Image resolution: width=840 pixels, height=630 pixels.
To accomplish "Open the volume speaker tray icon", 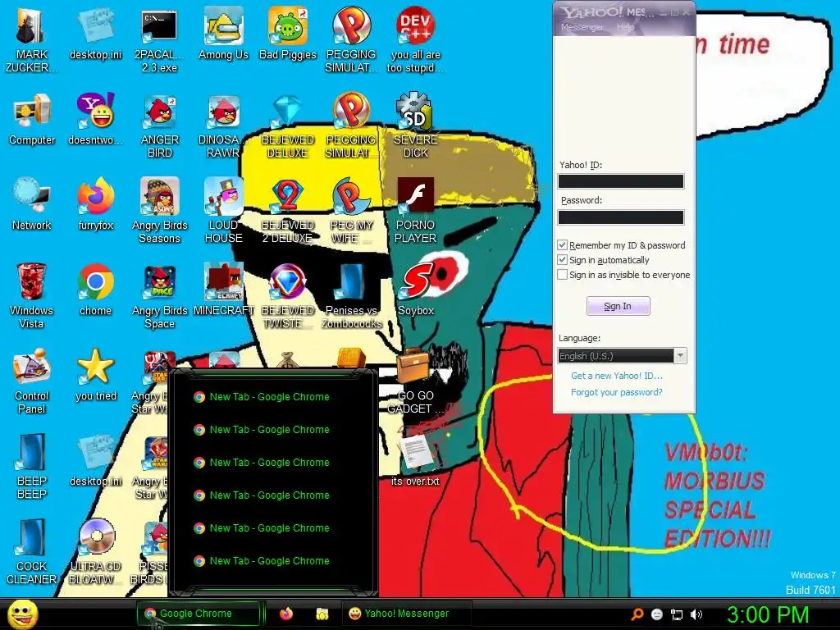I will [696, 614].
